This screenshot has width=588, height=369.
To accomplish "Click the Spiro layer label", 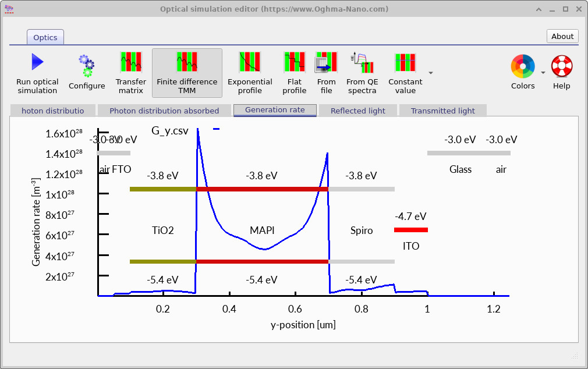I will pos(362,230).
